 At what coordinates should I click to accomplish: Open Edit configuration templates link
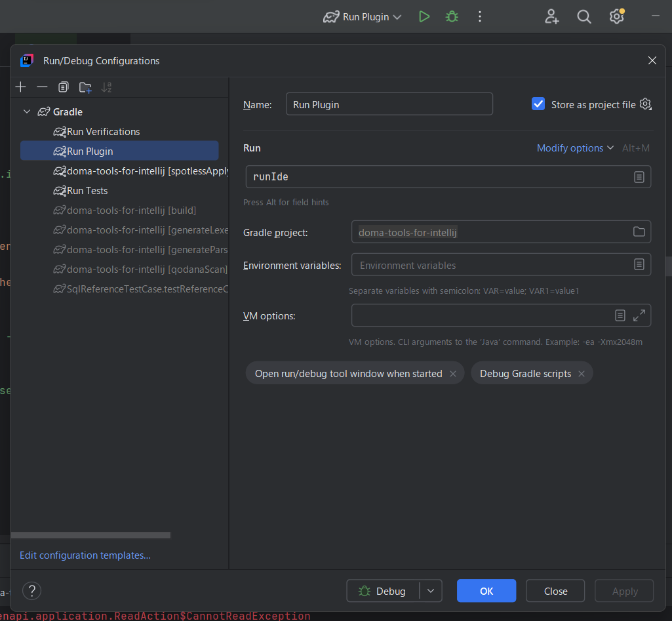pos(85,555)
